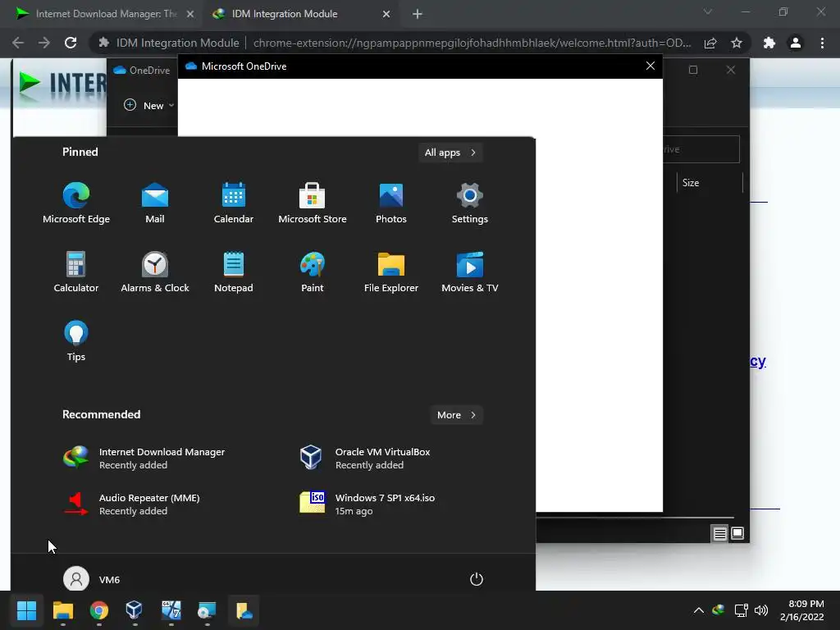Open Microsoft Edge from pinned apps
The width and height of the screenshot is (840, 630).
click(76, 203)
